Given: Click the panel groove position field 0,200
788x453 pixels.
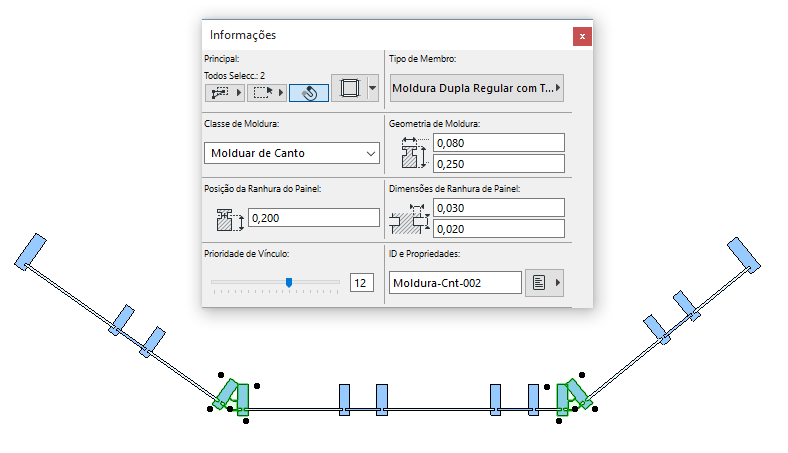Looking at the screenshot, I should (313, 217).
